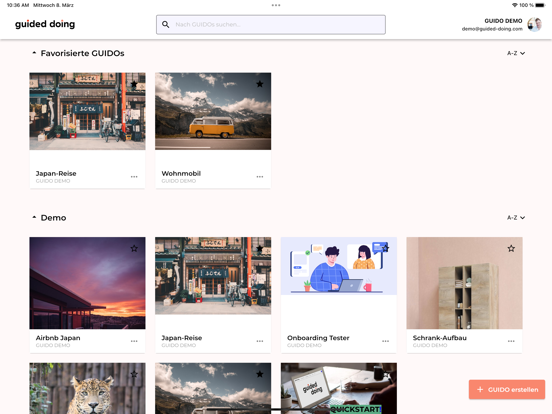The height and width of the screenshot is (414, 552).
Task: Click the Demo section heading
Action: pos(54,218)
